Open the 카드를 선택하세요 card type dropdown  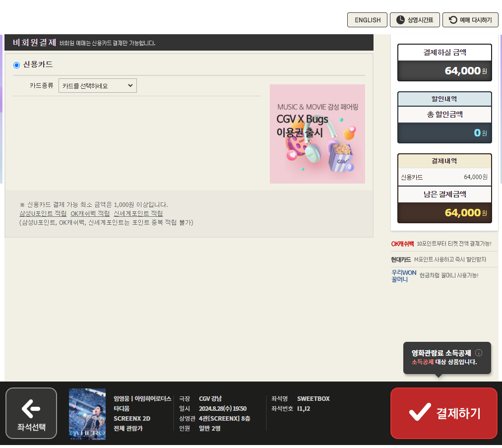(x=98, y=85)
